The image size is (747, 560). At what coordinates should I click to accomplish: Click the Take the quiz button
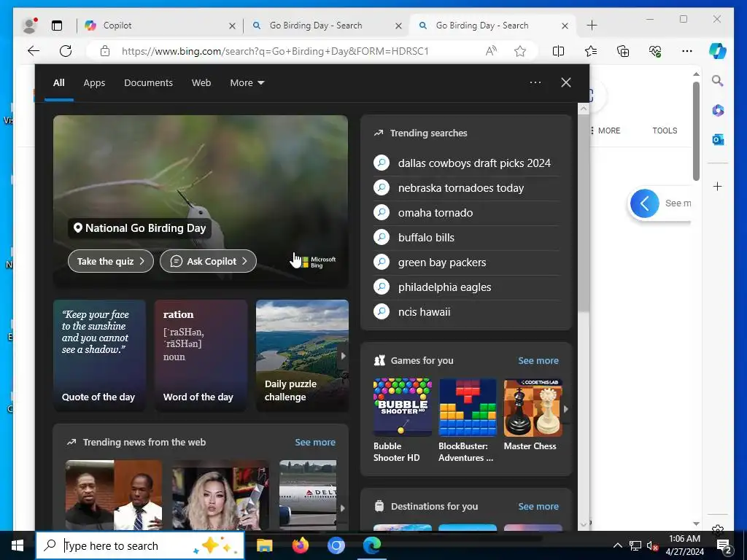pos(111,262)
